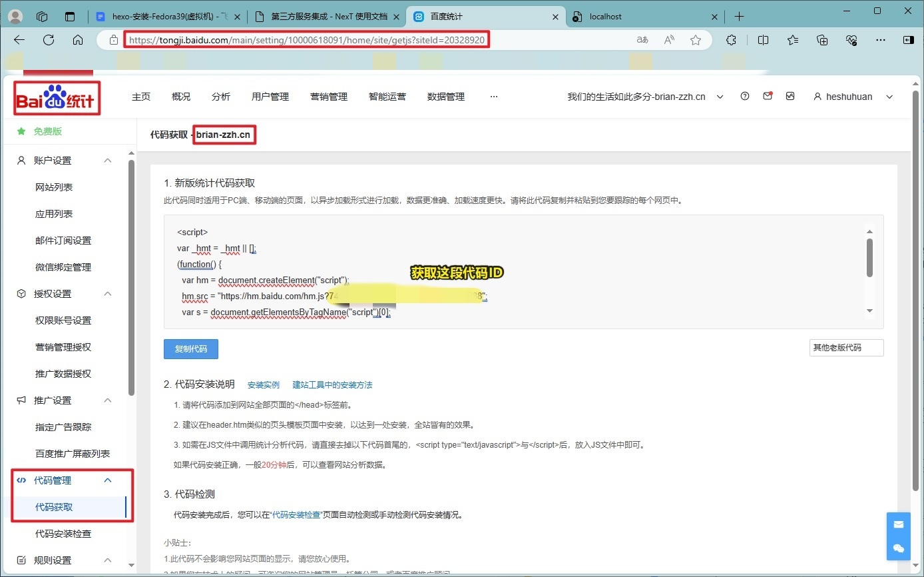
Task: Open the favorites list icon
Action: tap(793, 40)
